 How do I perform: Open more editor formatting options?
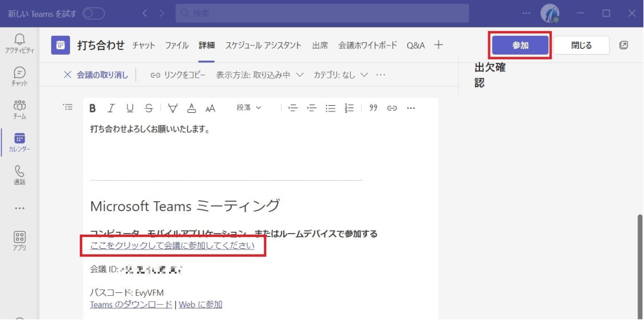pos(411,108)
